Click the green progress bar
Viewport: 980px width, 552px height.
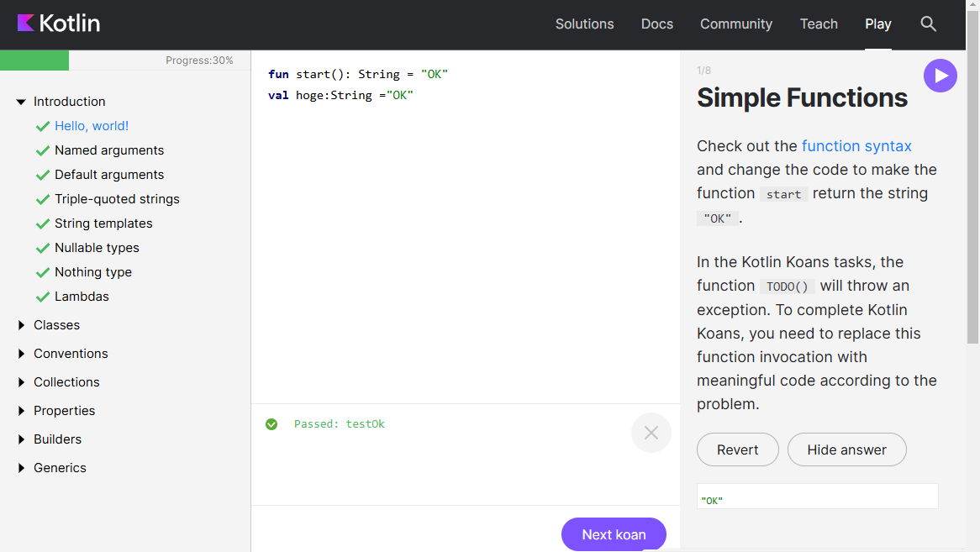[34, 60]
